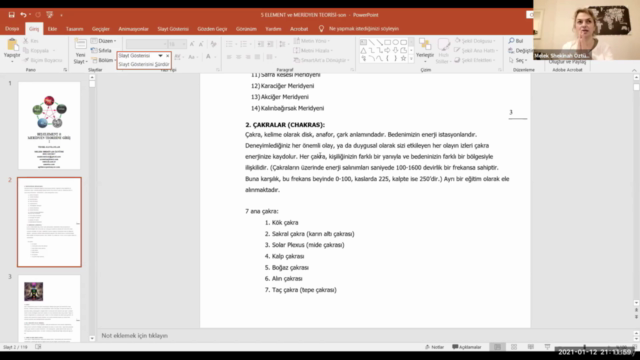640x360 pixels.
Task: Expand the shapes gallery more arrow
Action: click(411, 59)
